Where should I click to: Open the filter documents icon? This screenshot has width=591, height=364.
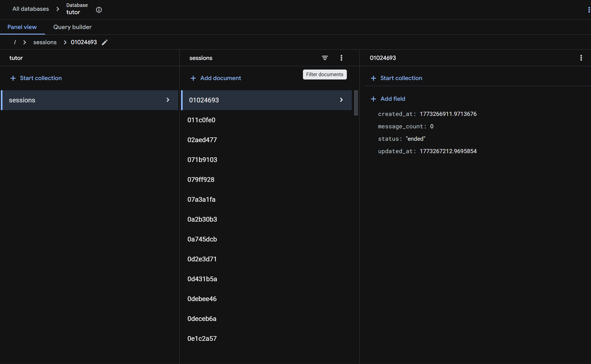[x=325, y=58]
